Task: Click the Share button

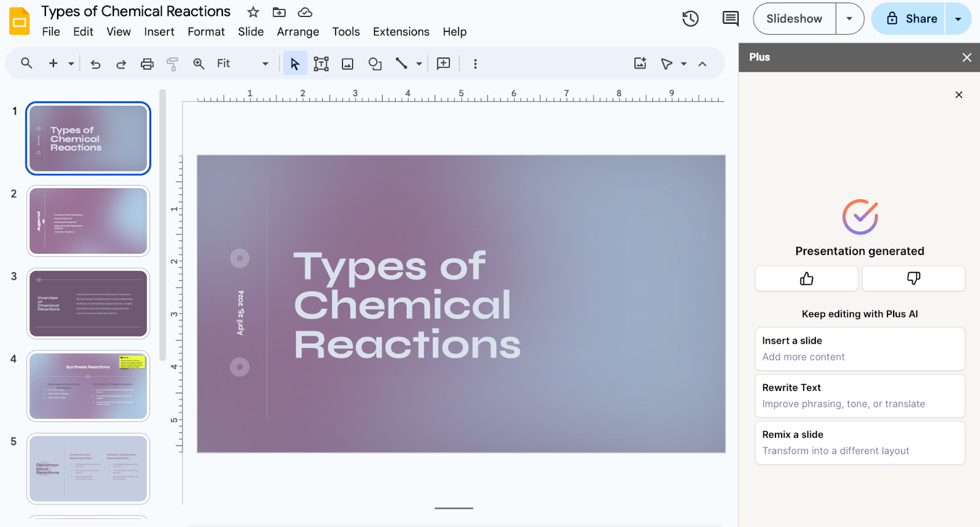Action: pos(909,19)
